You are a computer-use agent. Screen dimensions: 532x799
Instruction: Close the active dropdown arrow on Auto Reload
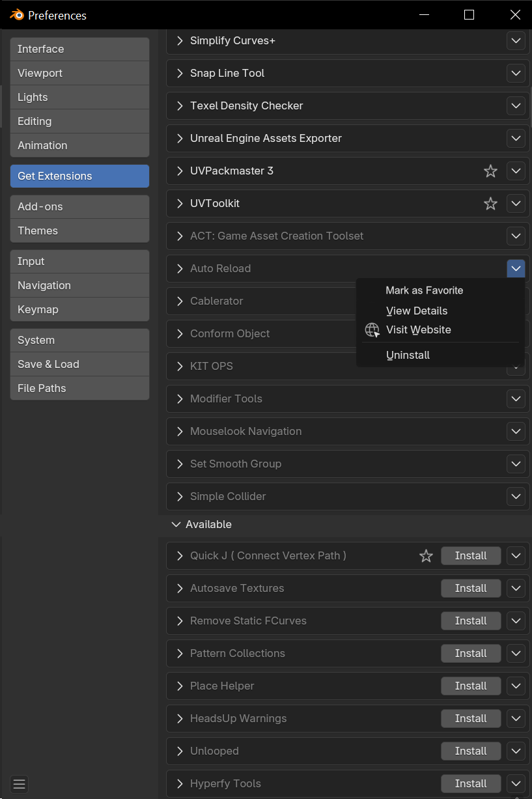(516, 268)
